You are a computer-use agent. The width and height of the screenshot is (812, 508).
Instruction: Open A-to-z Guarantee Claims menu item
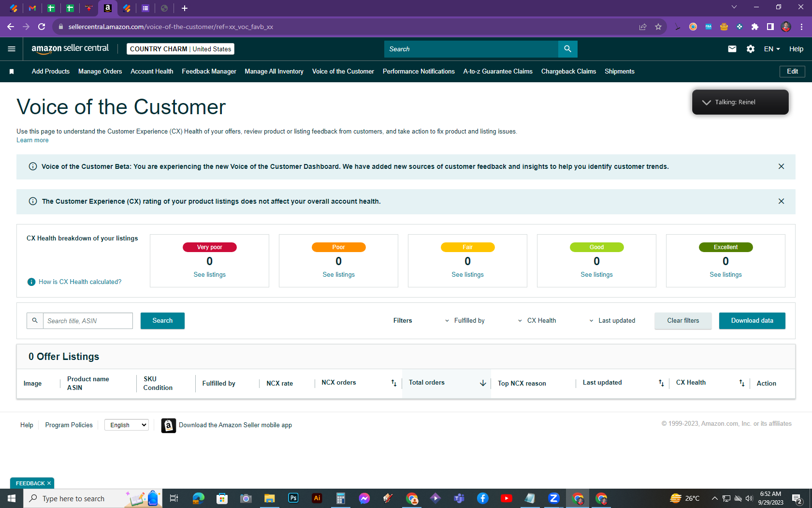pyautogui.click(x=498, y=72)
